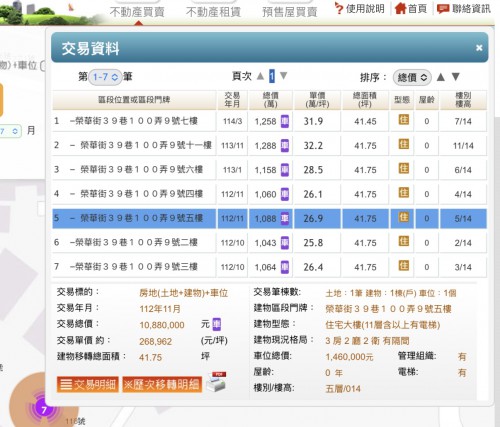The height and width of the screenshot is (427, 500).
Task: Sort descending with the 排序 down arrow
Action: [456, 77]
